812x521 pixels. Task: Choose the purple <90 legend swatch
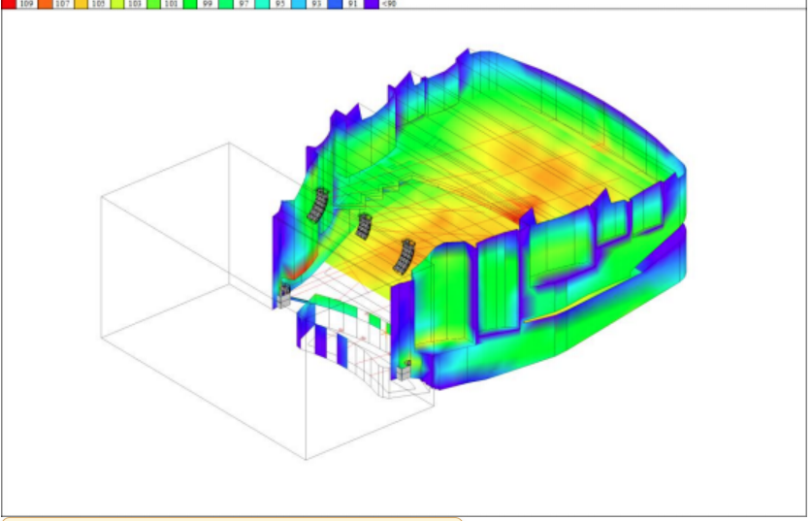click(x=371, y=4)
